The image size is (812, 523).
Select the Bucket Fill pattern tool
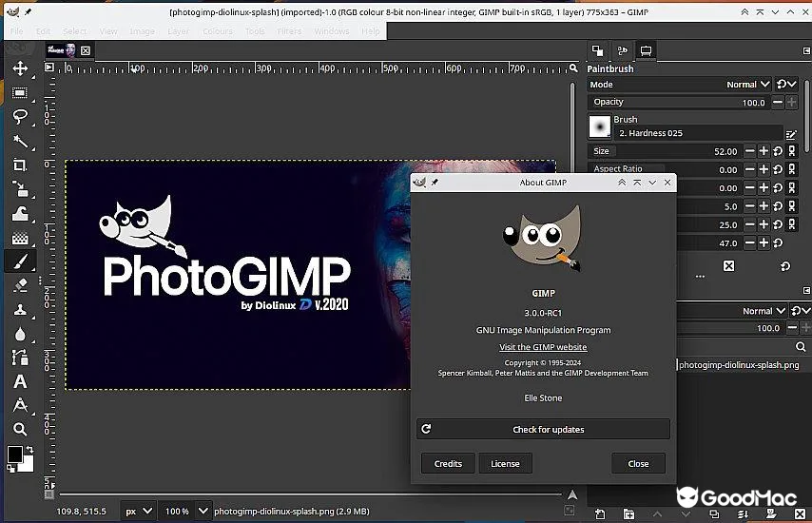tap(20, 238)
